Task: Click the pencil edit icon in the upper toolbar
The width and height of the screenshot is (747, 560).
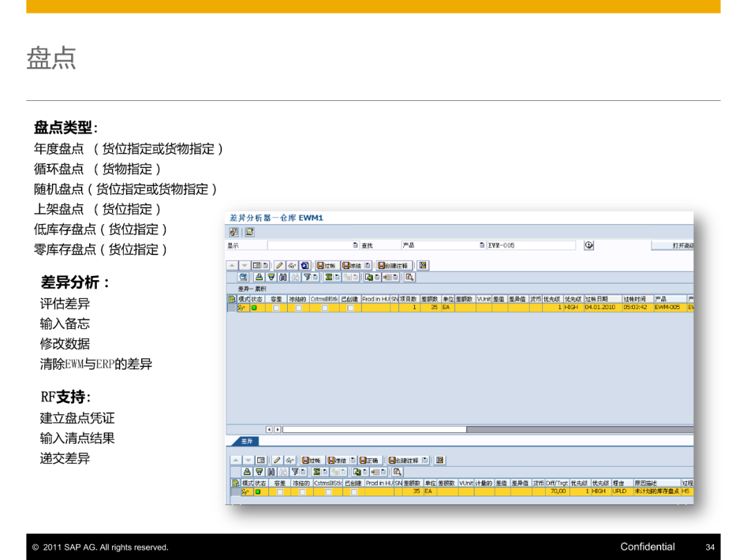Action: pyautogui.click(x=279, y=265)
